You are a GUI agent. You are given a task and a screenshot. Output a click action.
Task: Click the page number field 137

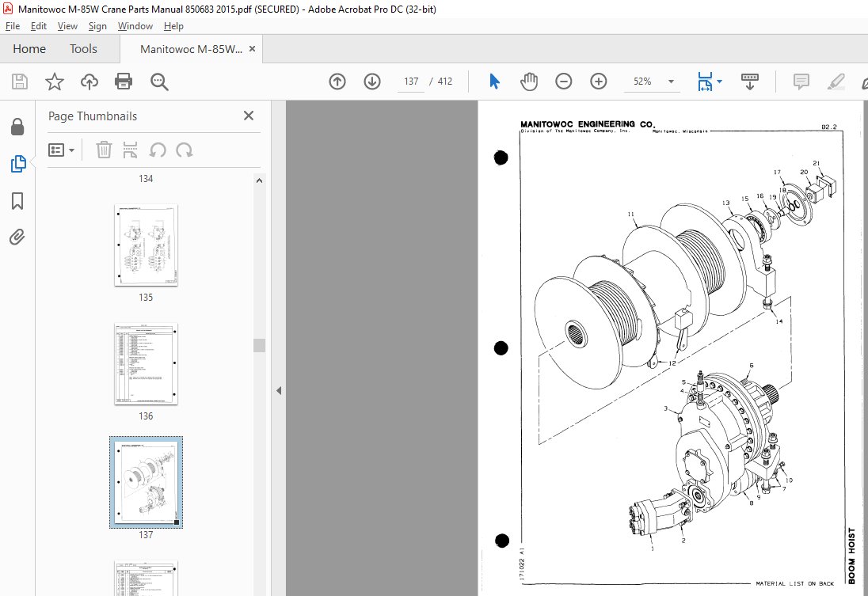(411, 82)
